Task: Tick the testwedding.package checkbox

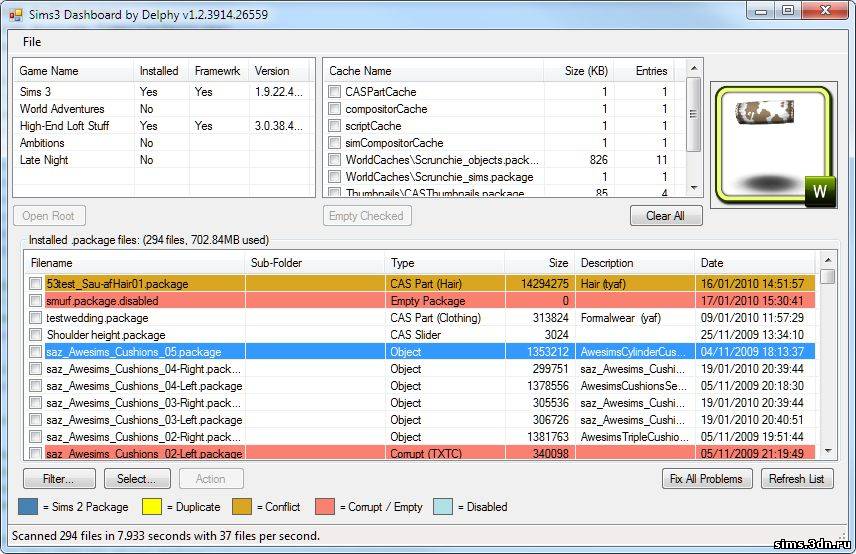Action: point(35,318)
